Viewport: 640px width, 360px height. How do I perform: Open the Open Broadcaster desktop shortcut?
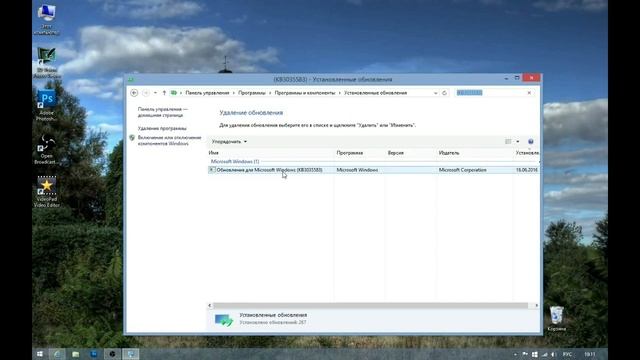[47, 149]
